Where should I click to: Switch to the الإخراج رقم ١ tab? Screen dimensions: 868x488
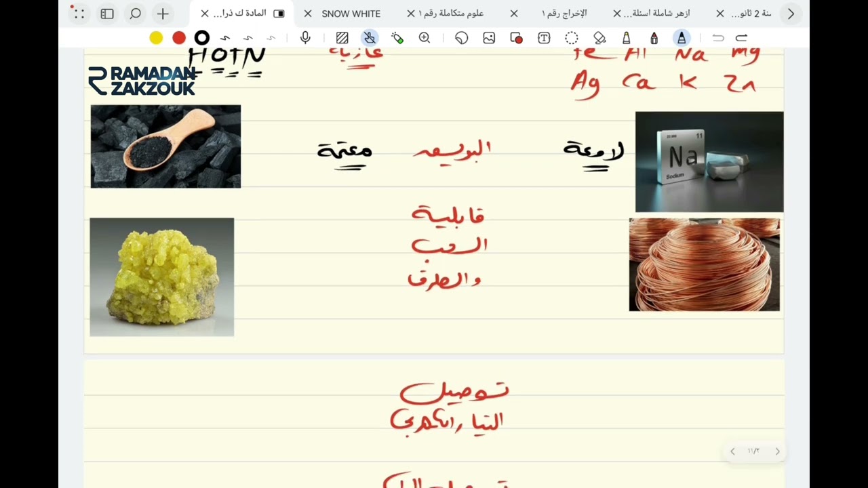[x=564, y=14]
